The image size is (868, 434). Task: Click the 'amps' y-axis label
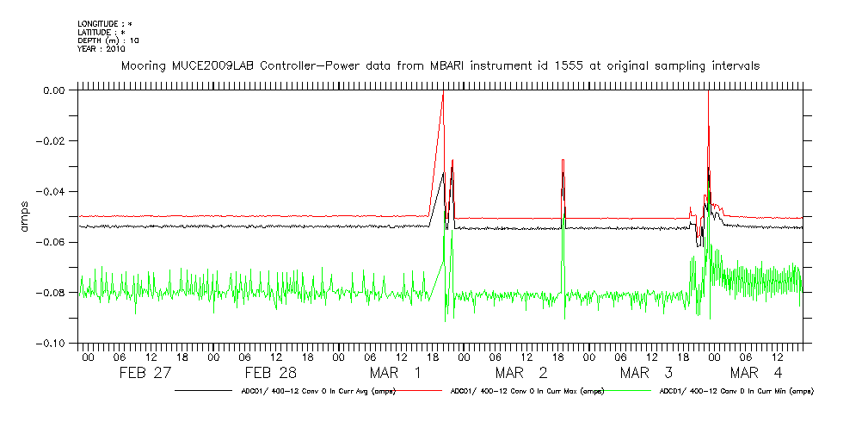[x=24, y=216]
